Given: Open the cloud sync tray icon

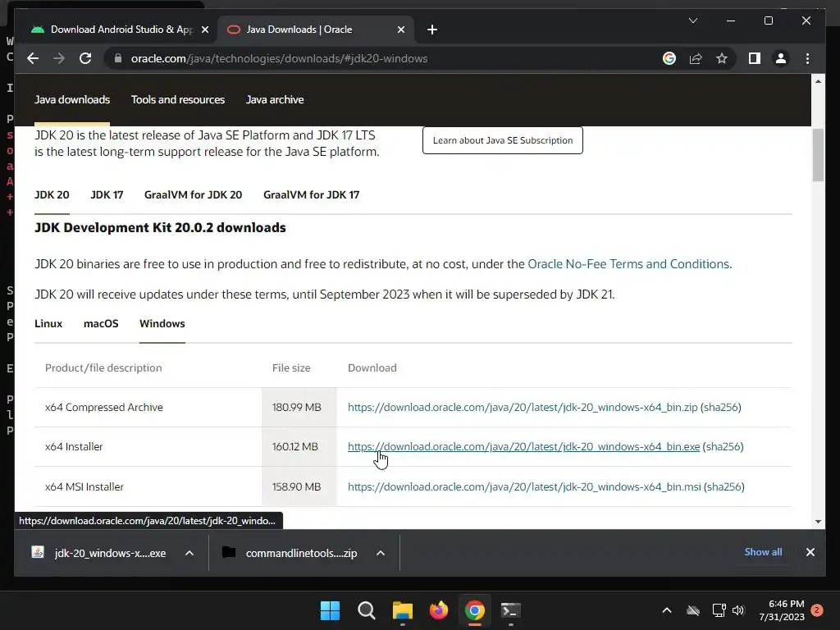Looking at the screenshot, I should (x=693, y=610).
